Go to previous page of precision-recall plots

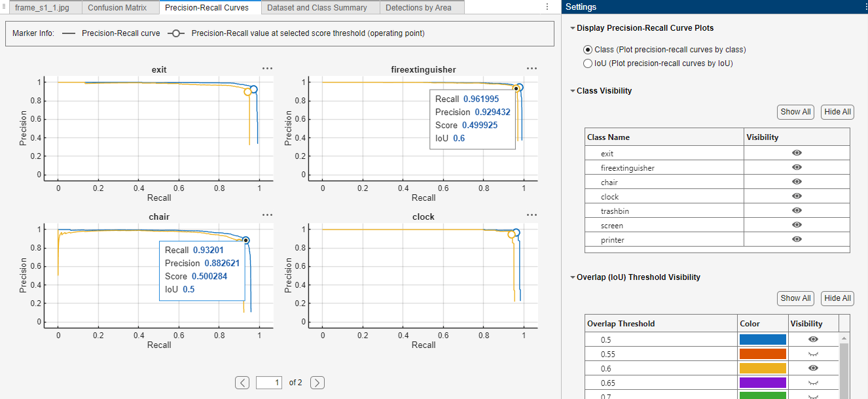[242, 382]
